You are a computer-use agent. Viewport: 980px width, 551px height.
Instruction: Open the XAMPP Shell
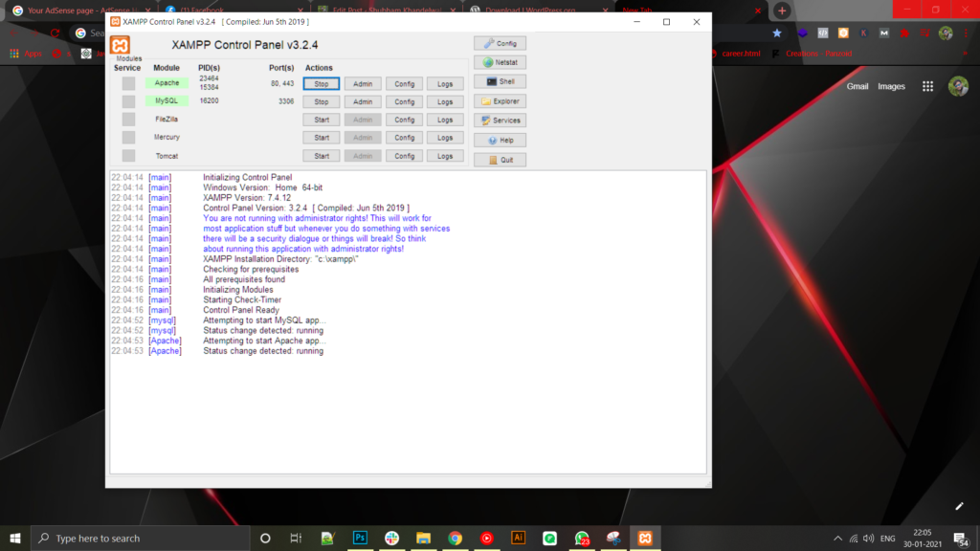pyautogui.click(x=500, y=82)
